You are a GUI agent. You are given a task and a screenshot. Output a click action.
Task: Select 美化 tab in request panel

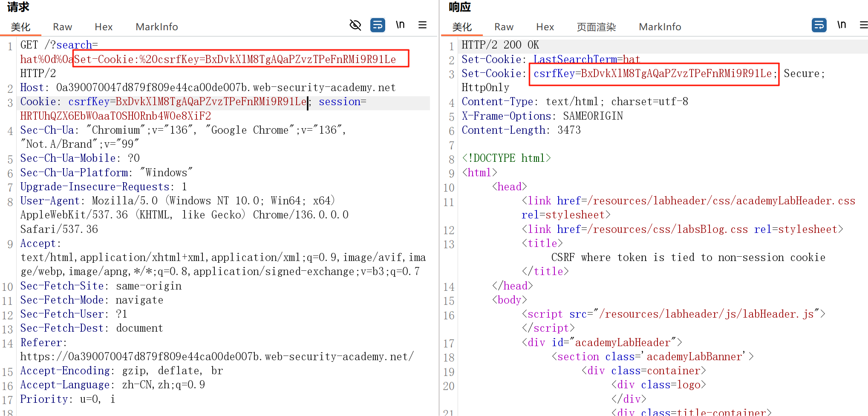tap(20, 27)
